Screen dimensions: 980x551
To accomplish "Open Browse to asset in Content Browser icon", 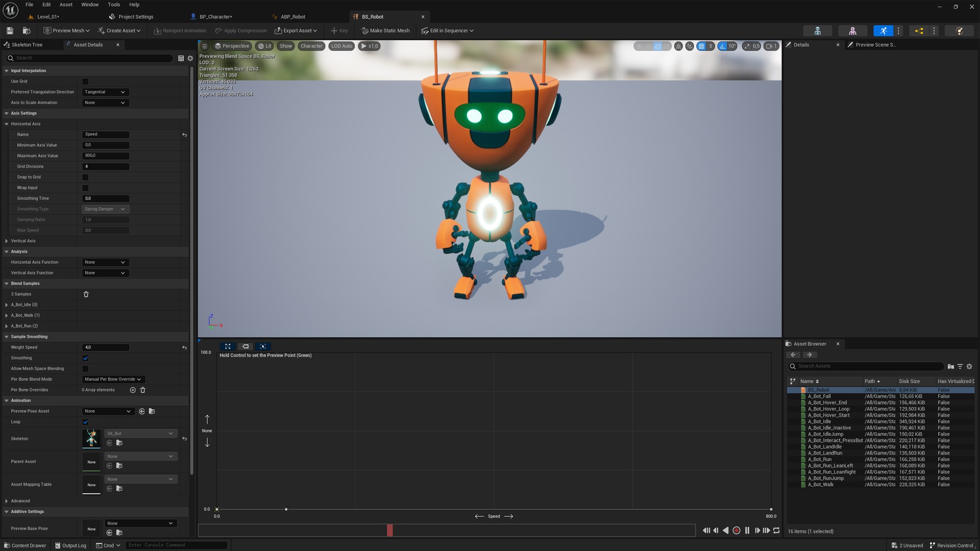I will click(x=27, y=31).
